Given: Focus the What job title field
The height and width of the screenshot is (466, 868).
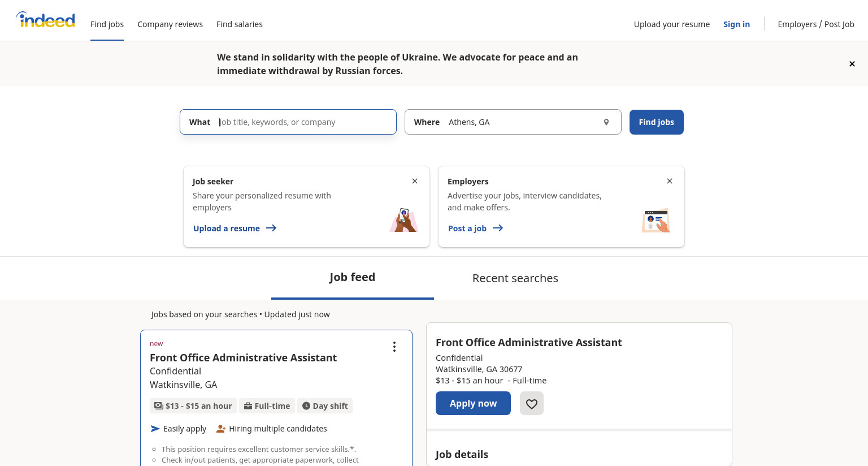Looking at the screenshot, I should [x=288, y=122].
